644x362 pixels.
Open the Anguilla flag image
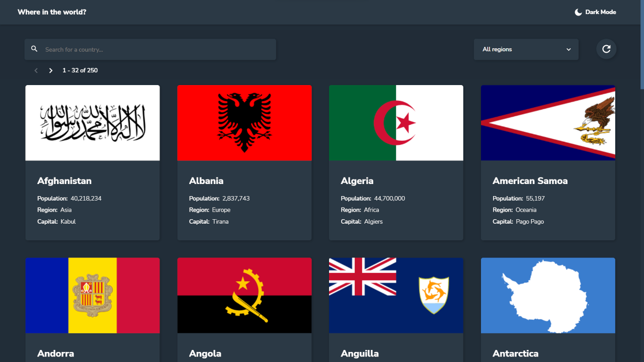396,296
